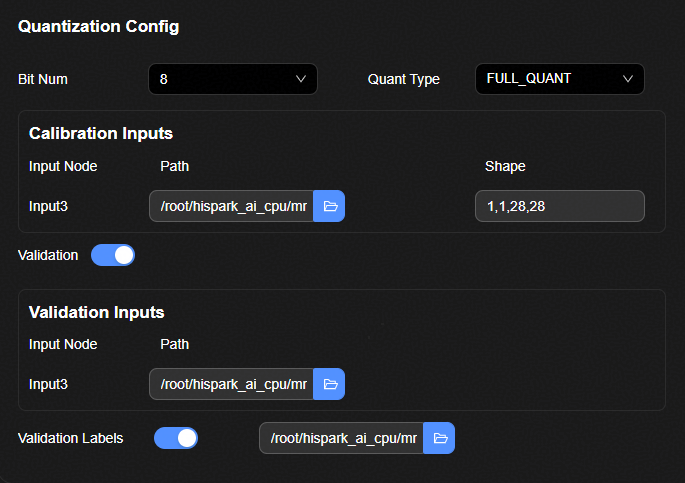Click the Shape field containing 1,1,28,28
Viewport: 685px width, 483px height.
pyautogui.click(x=559, y=206)
